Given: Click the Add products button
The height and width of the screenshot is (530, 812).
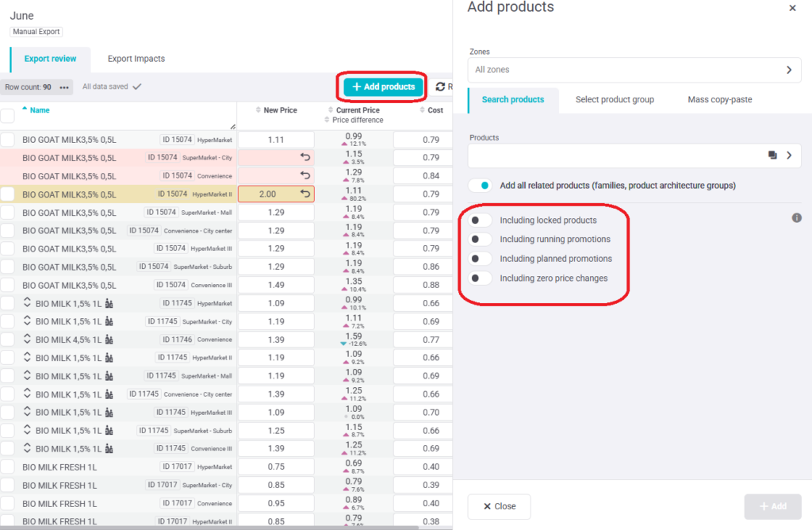Looking at the screenshot, I should point(383,86).
